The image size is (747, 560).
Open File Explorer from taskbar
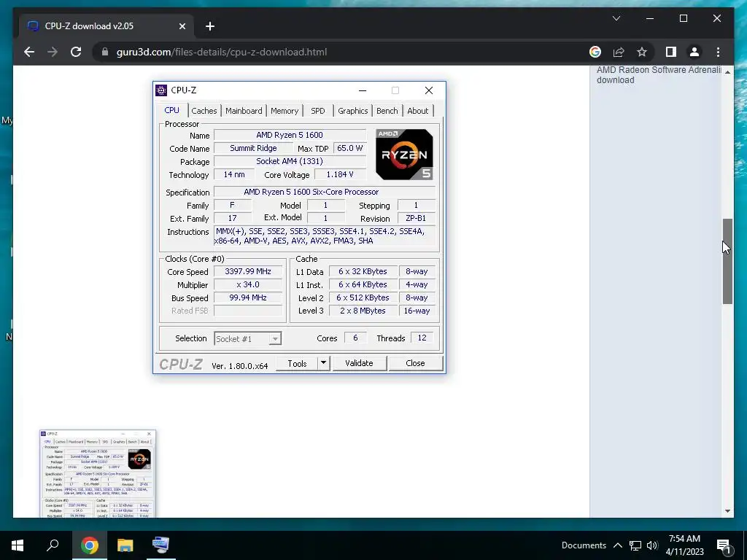[125, 545]
